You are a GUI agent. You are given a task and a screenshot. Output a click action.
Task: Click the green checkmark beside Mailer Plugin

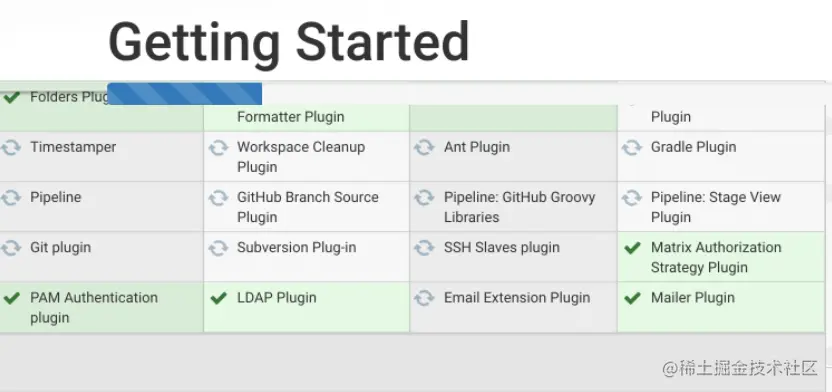(632, 298)
